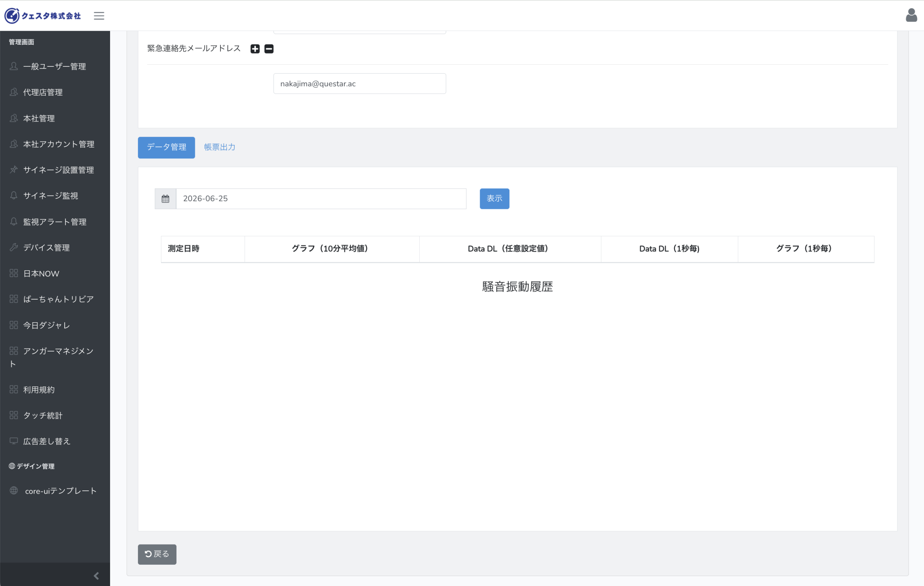Open タッチ統計
The height and width of the screenshot is (586, 924).
55,415
